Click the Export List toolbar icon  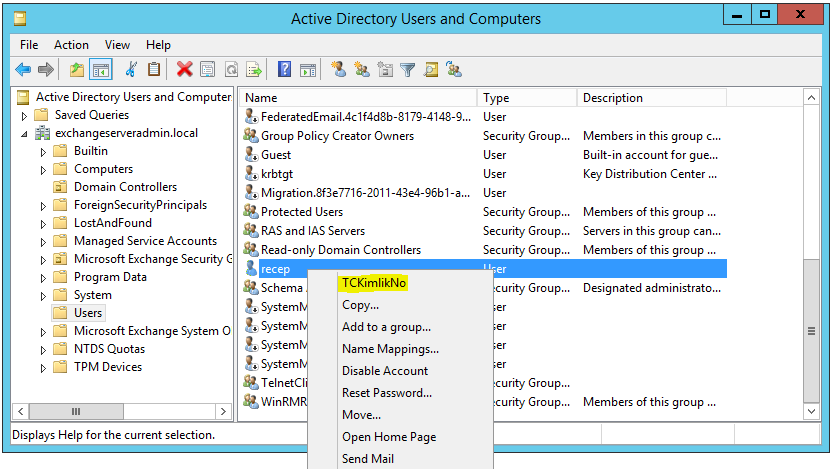coord(254,69)
